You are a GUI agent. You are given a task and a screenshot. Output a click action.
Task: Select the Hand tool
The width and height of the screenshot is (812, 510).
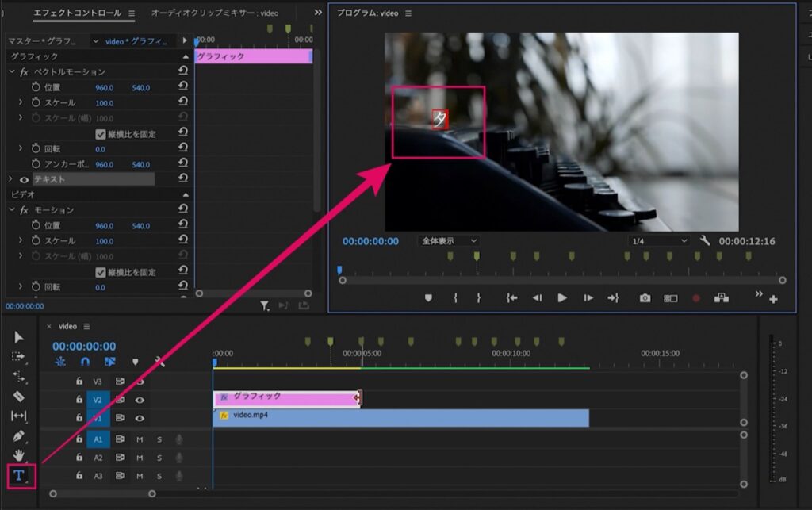(19, 455)
